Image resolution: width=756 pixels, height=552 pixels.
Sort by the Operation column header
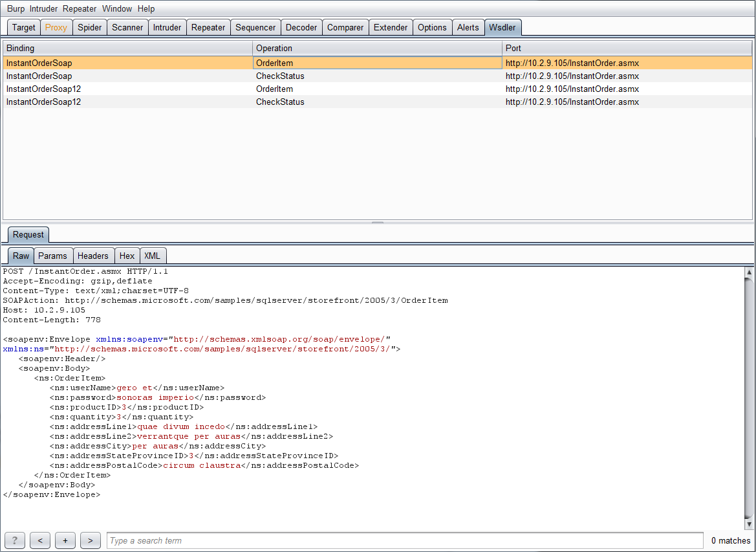click(377, 49)
